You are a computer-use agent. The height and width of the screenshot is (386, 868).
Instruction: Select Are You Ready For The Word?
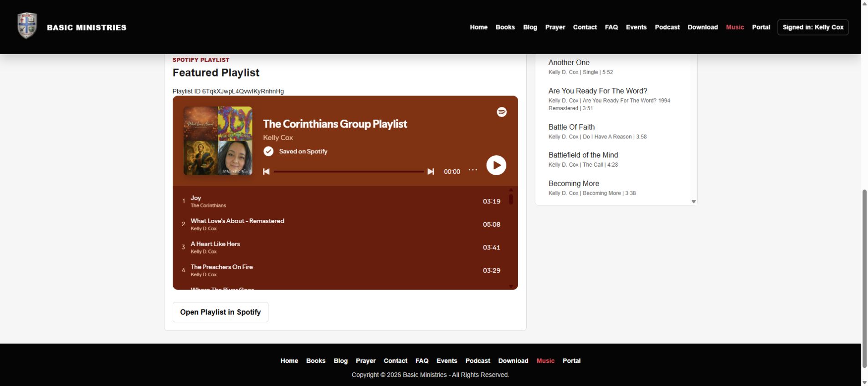[598, 91]
